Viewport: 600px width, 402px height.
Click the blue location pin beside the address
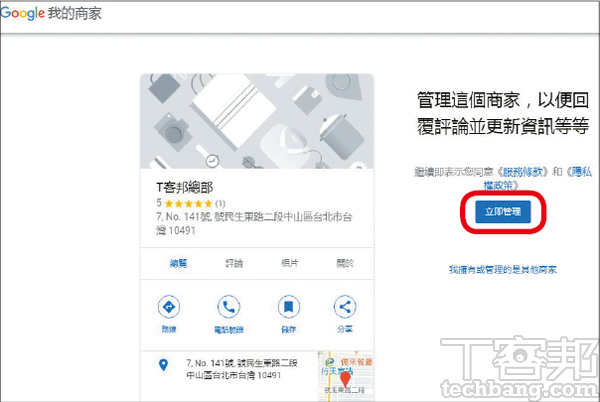pos(163,365)
